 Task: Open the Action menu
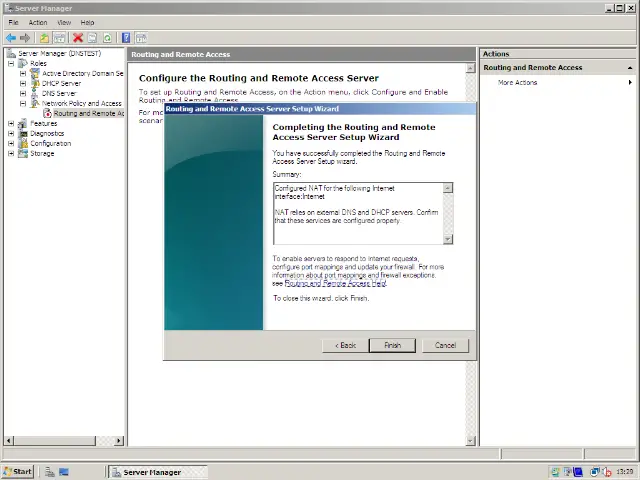coord(38,22)
